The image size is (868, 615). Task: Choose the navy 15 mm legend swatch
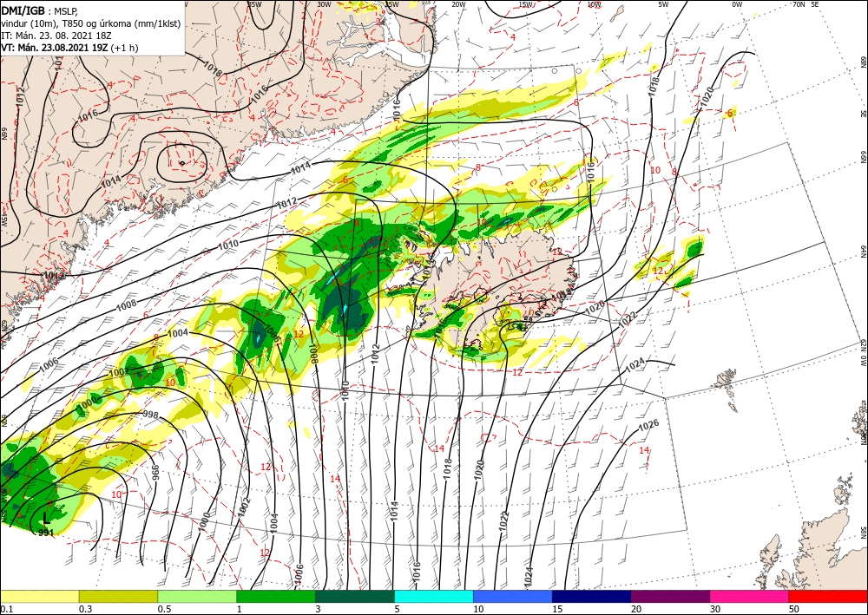point(592,597)
